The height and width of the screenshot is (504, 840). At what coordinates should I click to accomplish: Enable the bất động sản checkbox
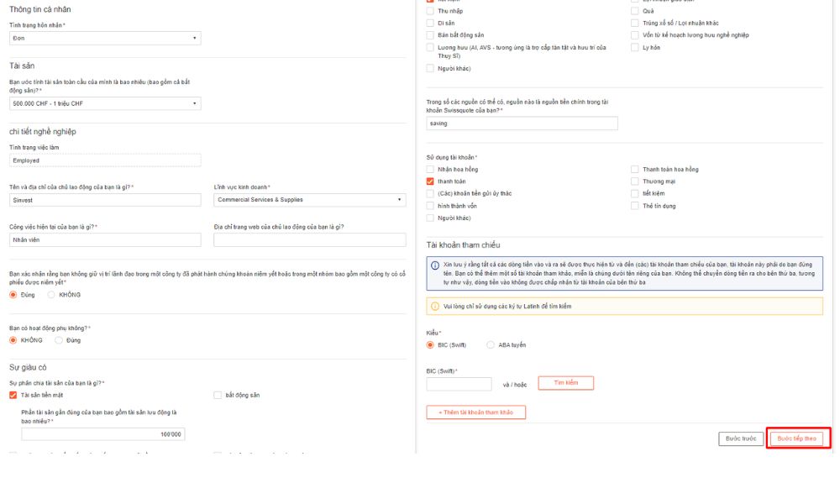[x=218, y=395]
